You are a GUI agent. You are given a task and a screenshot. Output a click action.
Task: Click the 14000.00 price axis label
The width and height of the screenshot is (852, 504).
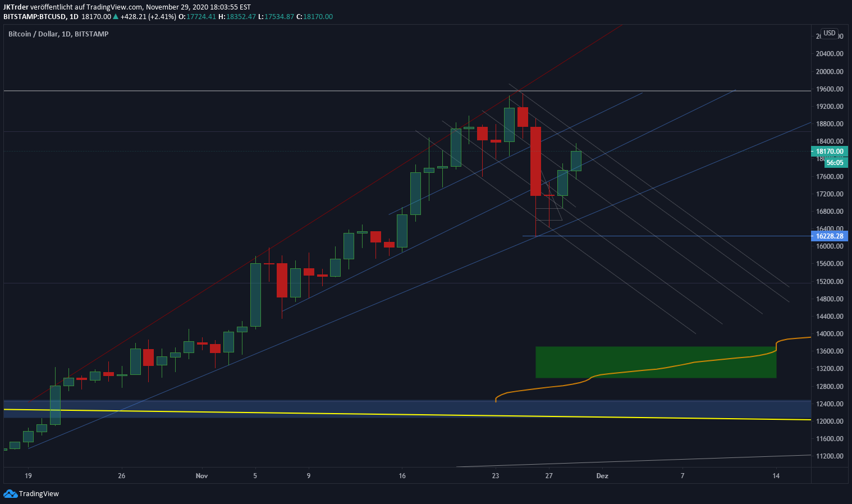click(x=830, y=334)
